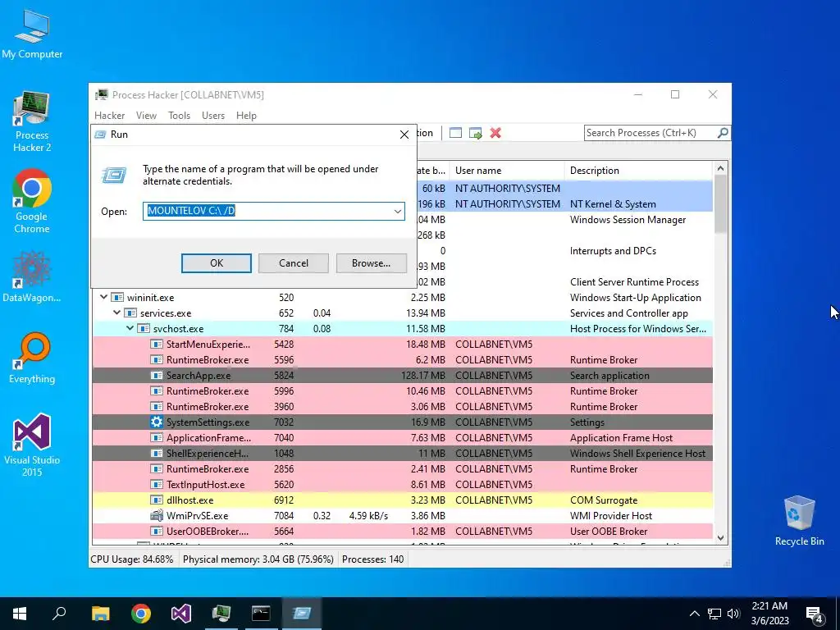Select the TextInputHost.exe row
This screenshot has width=840, height=630.
coord(402,484)
